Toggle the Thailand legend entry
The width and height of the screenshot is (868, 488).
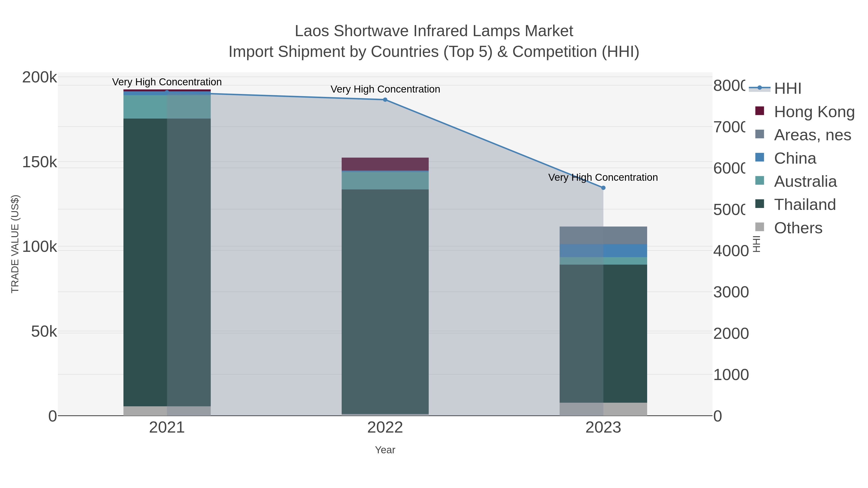[796, 205]
